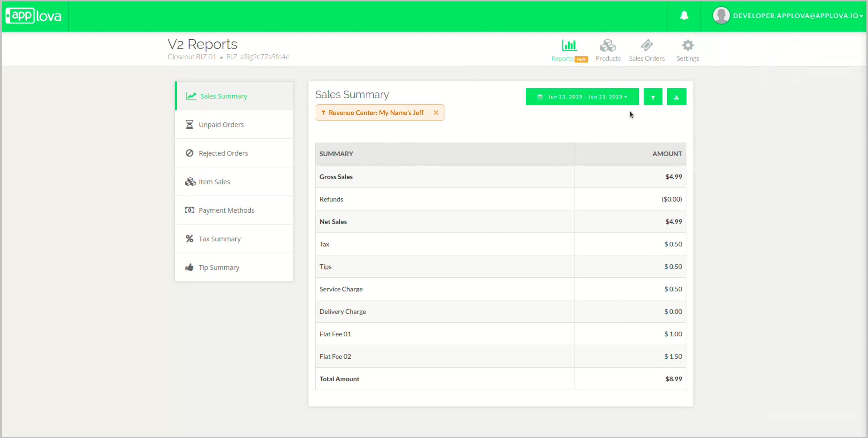Click the orange NEW badge beside Reports
Viewport: 868px width, 438px height.
[581, 59]
